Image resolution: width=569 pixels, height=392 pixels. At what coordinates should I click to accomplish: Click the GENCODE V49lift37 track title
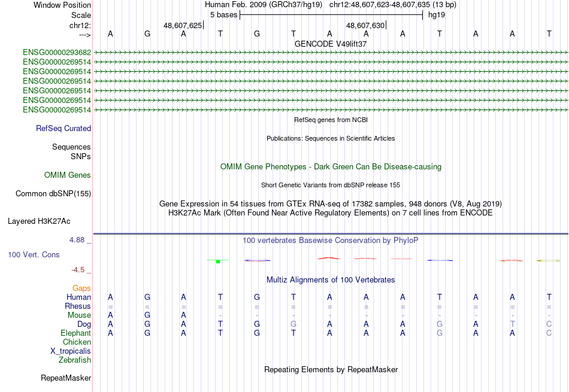click(x=331, y=44)
